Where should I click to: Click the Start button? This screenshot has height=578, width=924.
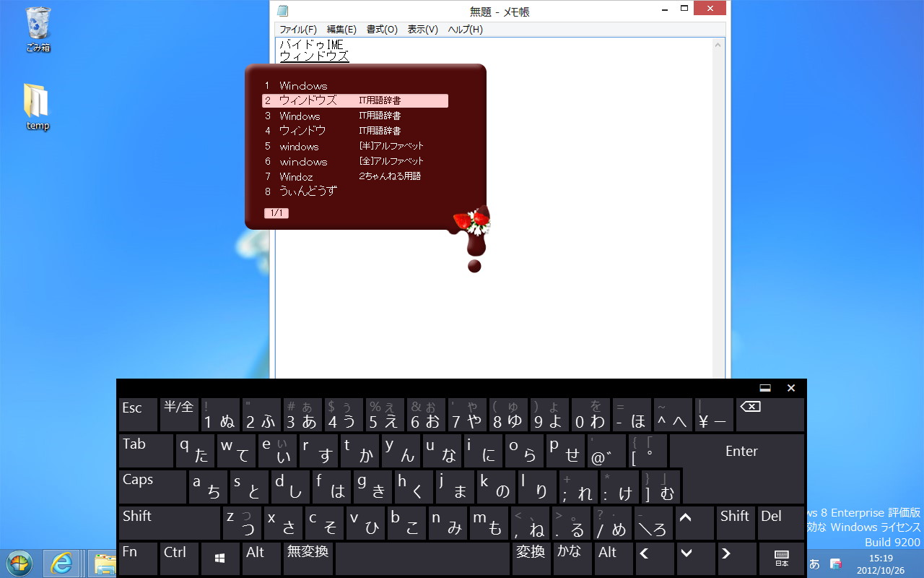19,562
